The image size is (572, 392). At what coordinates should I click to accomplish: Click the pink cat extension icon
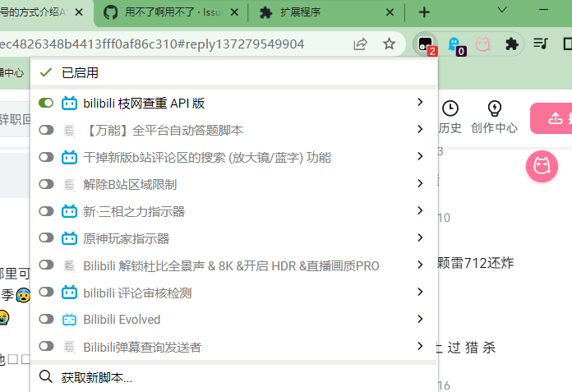coord(482,44)
